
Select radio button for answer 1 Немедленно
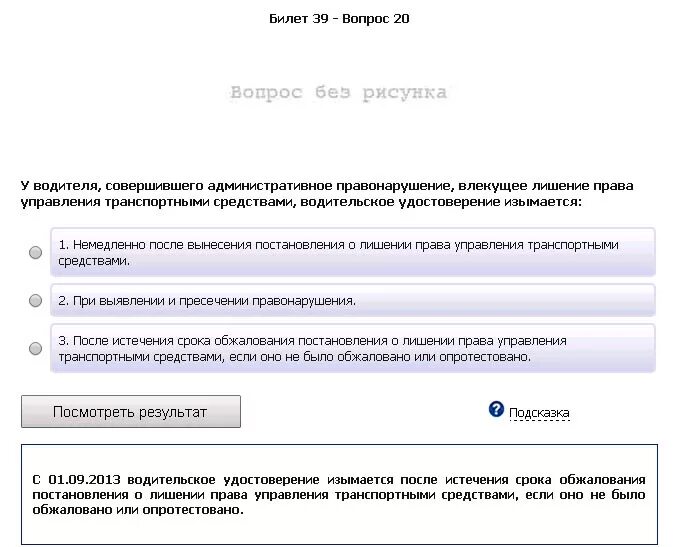(36, 252)
